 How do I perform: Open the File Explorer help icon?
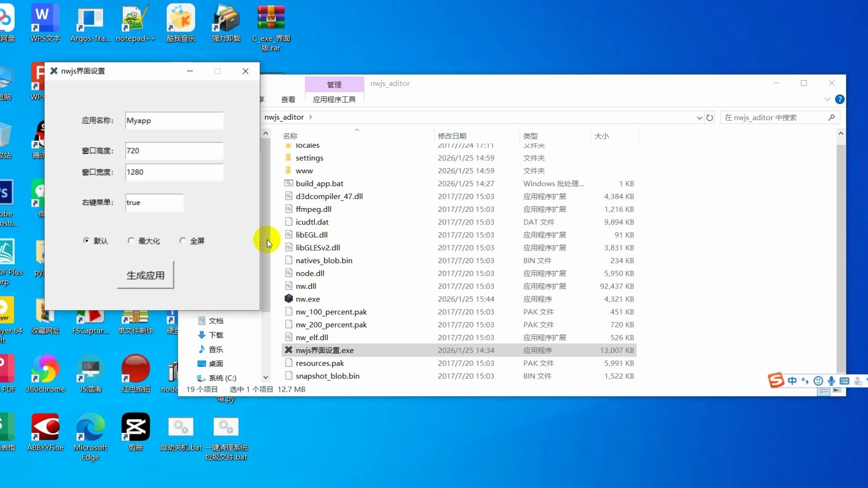[839, 99]
